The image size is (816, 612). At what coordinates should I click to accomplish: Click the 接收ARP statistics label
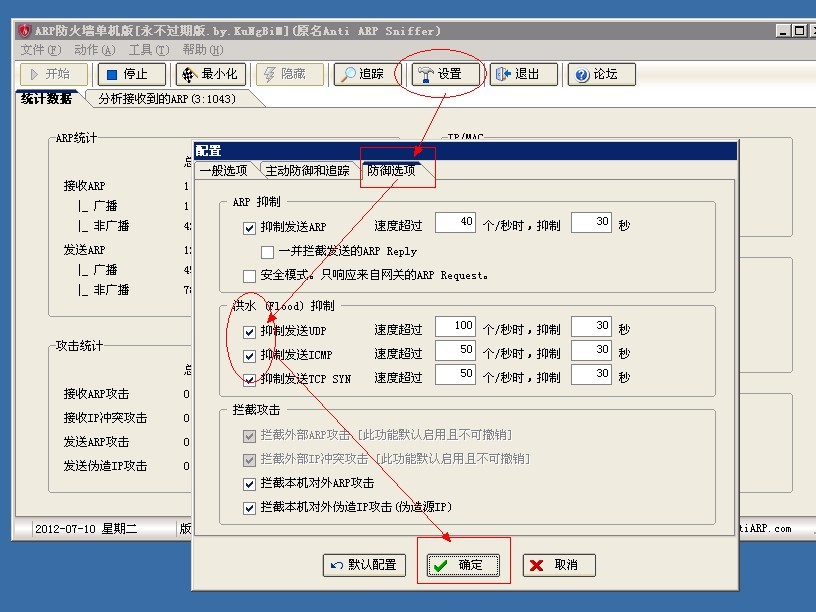click(x=84, y=186)
